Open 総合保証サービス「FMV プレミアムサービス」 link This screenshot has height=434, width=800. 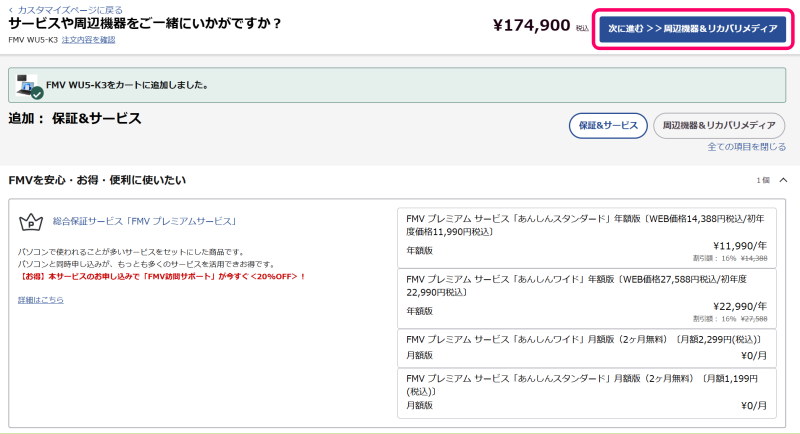pos(145,221)
